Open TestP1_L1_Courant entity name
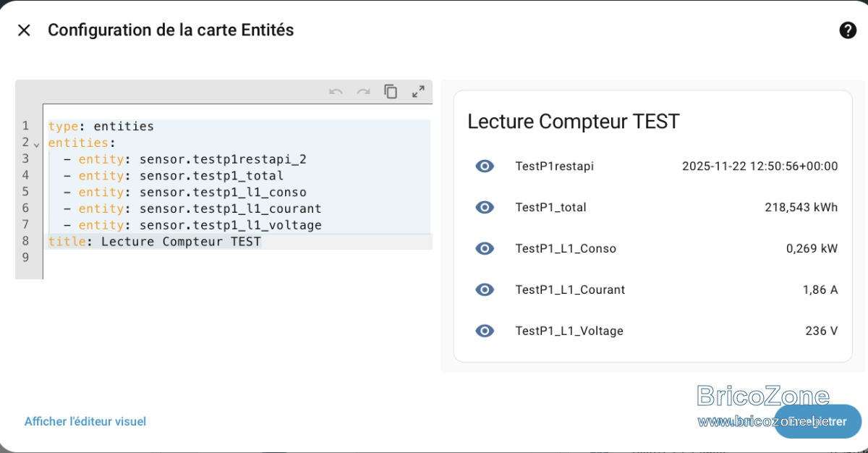This screenshot has height=453, width=868. [570, 289]
